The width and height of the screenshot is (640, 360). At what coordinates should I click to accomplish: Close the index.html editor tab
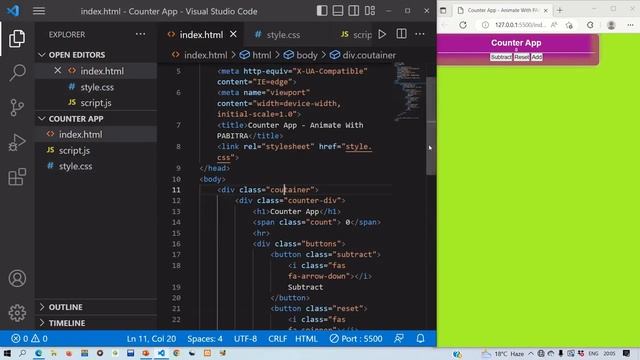coord(233,34)
